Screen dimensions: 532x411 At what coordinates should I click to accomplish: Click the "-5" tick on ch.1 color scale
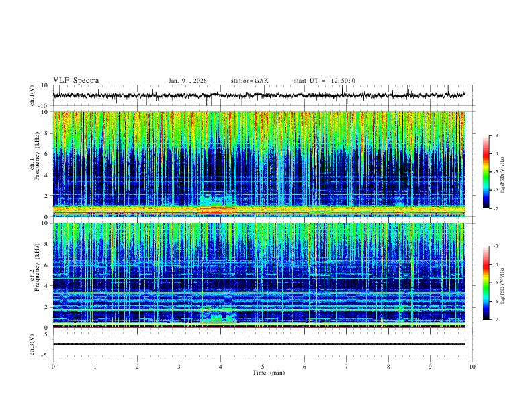pos(496,172)
